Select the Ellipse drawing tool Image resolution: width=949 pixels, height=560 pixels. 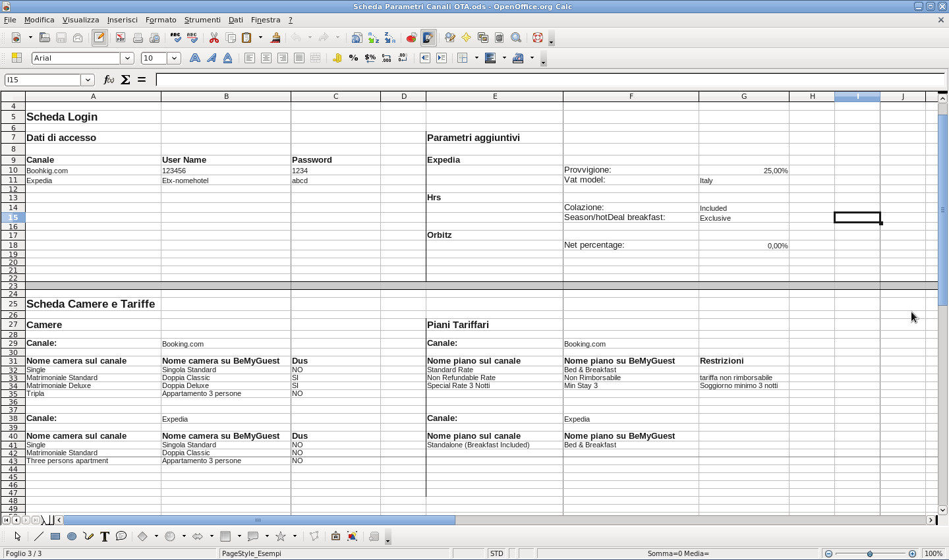pos(72,536)
